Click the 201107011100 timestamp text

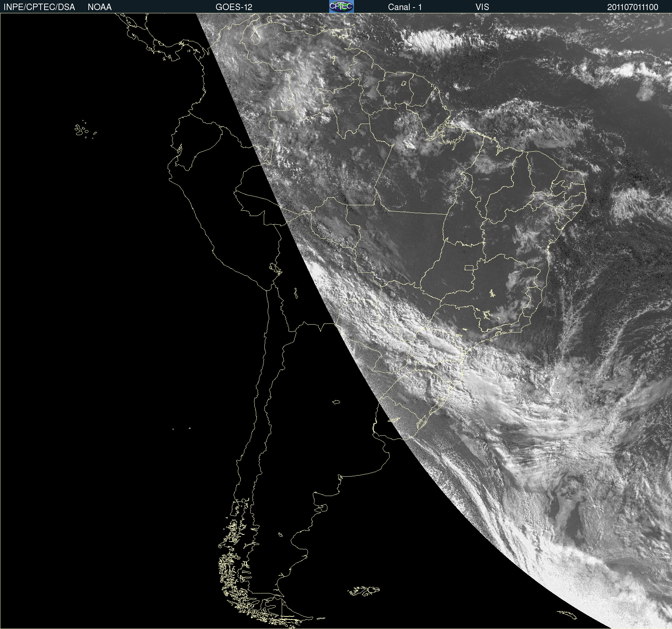[633, 7]
